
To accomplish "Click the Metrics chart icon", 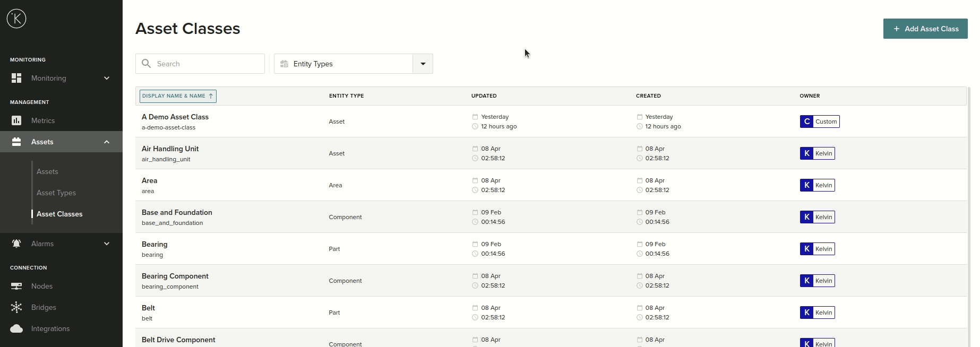I will coord(16,120).
